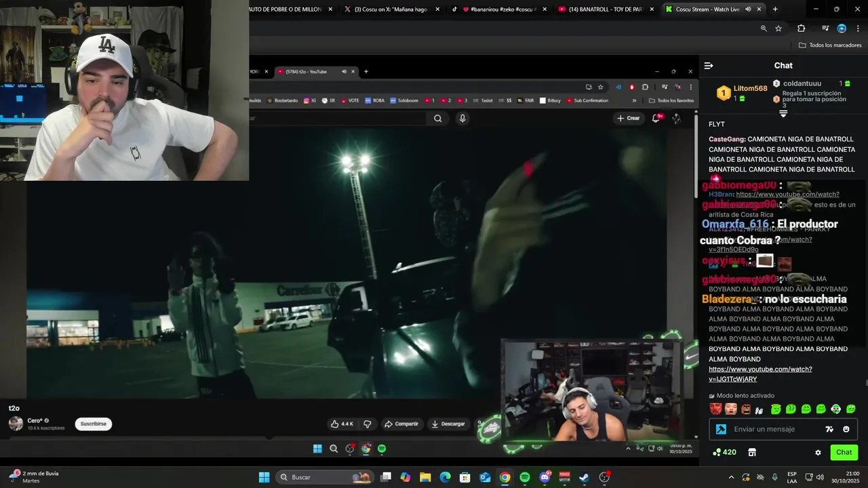This screenshot has width=868, height=488.
Task: Open the browser extensions puzzle icon
Action: (x=801, y=28)
